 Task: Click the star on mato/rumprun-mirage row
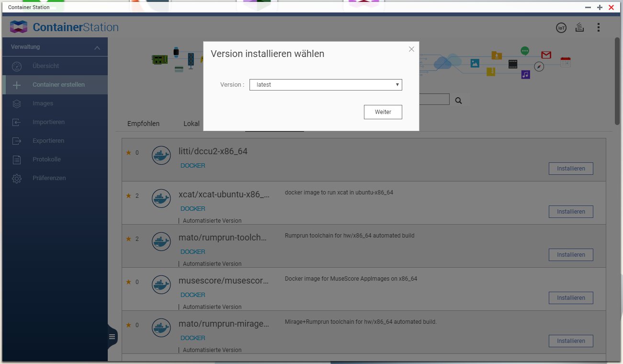pos(128,325)
